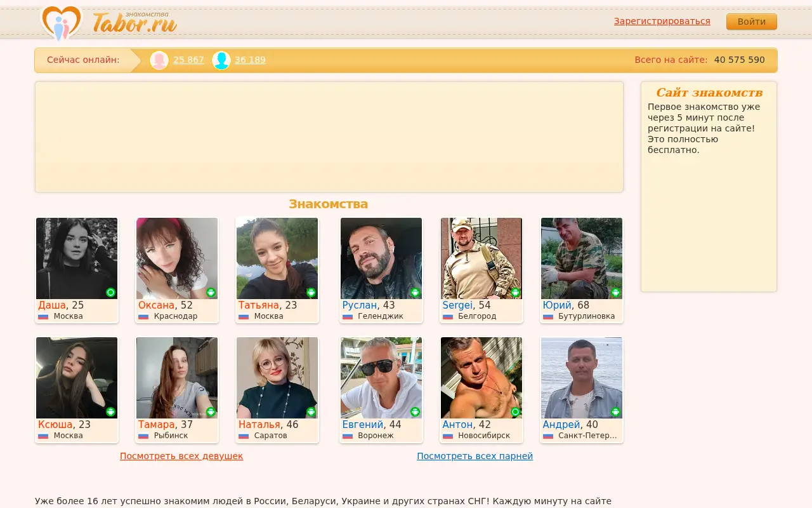Open Андрей's profile name link

click(561, 425)
